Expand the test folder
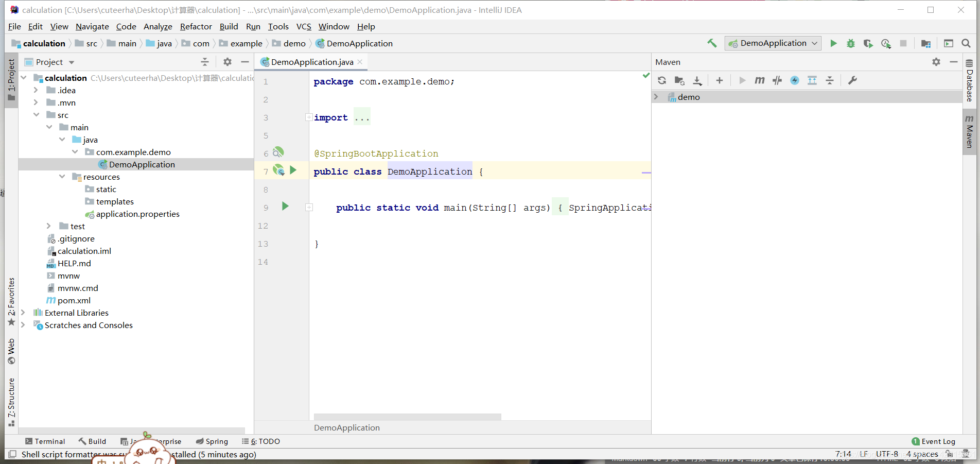 (48, 226)
